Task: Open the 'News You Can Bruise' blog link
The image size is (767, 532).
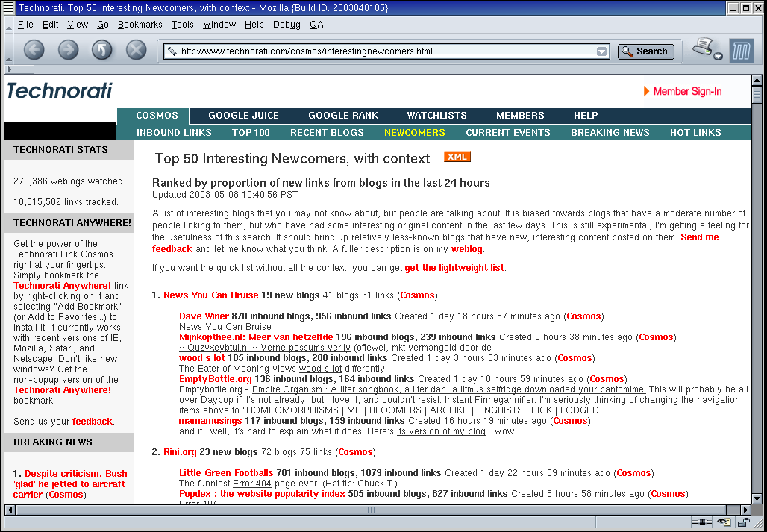Action: [x=211, y=295]
